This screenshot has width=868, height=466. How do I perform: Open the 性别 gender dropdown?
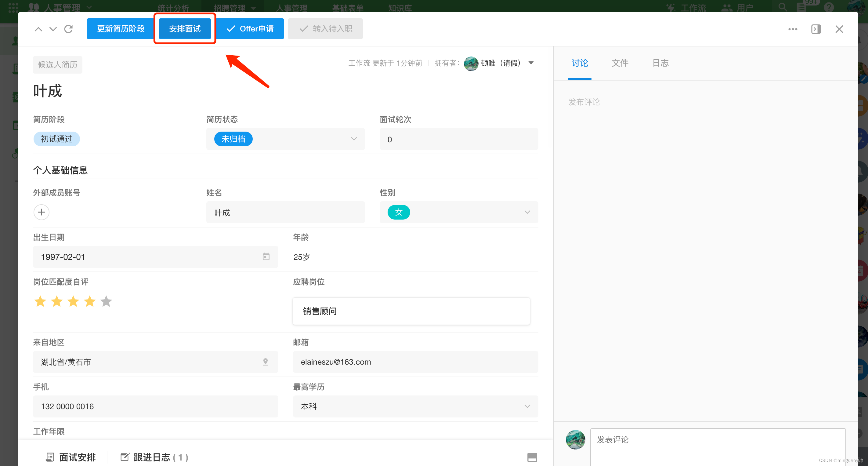tap(527, 212)
